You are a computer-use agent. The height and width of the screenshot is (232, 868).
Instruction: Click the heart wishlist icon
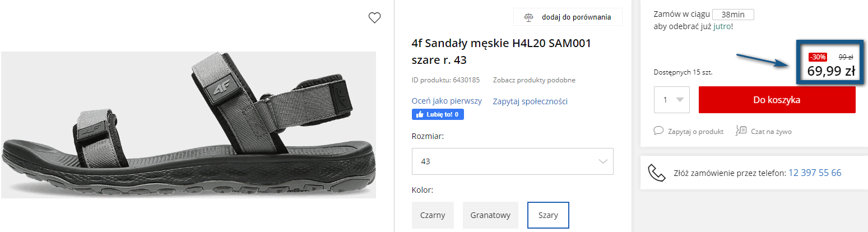tap(374, 18)
